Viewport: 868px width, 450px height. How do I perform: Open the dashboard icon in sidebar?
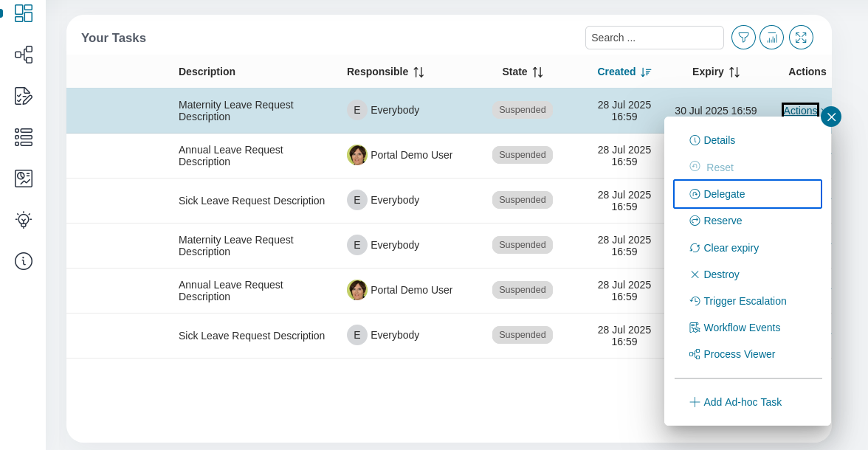[24, 13]
